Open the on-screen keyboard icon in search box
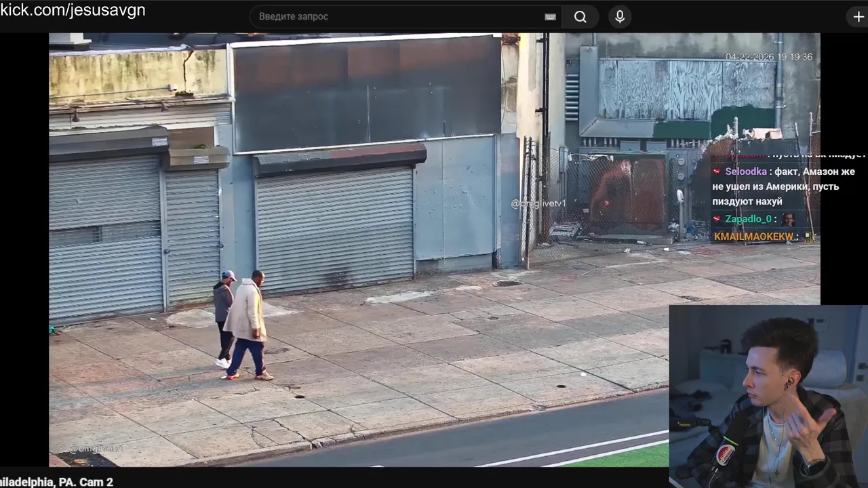The width and height of the screenshot is (868, 488). click(x=551, y=17)
